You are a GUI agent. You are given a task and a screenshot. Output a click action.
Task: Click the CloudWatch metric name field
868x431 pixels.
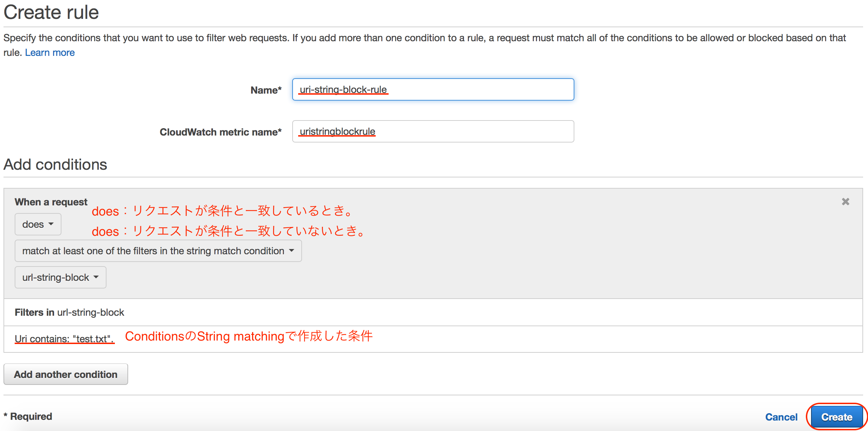tap(433, 131)
